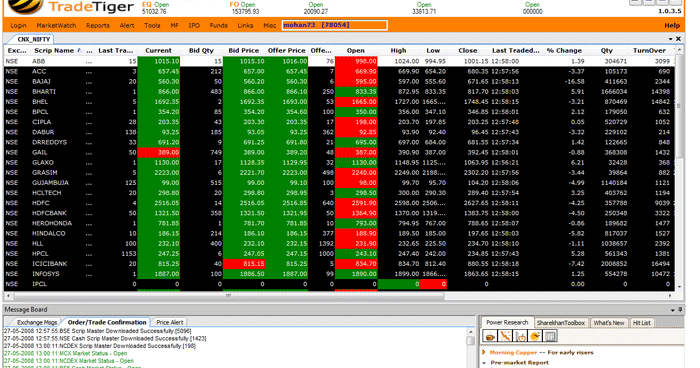Image resolution: width=700 pixels, height=368 pixels.
Task: Sort by the Bid Qty column header
Action: click(201, 50)
